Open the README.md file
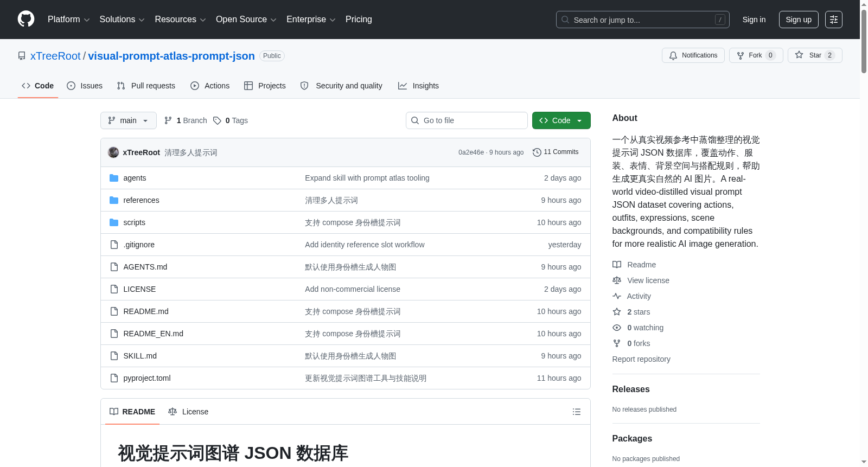This screenshot has width=868, height=467. [146, 311]
